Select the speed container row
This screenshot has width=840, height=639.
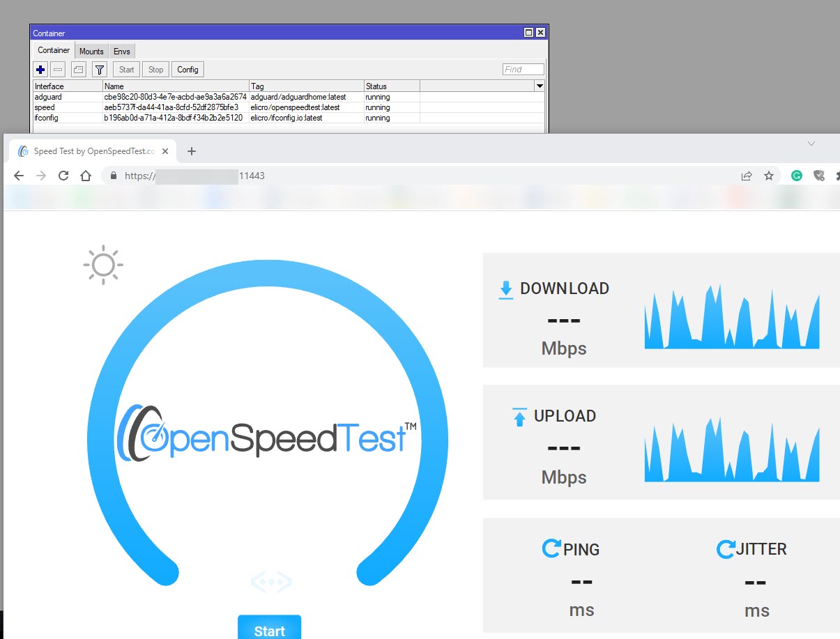click(289, 107)
